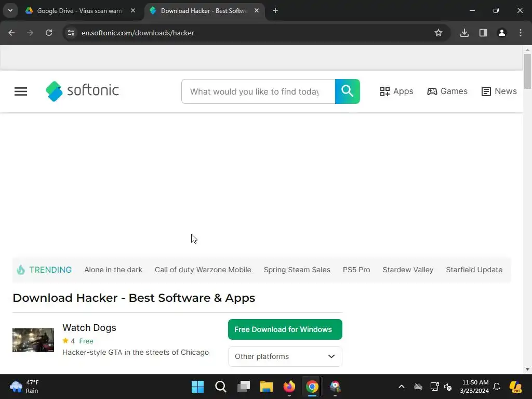The image size is (532, 399).
Task: Open a new browser tab
Action: (275, 11)
